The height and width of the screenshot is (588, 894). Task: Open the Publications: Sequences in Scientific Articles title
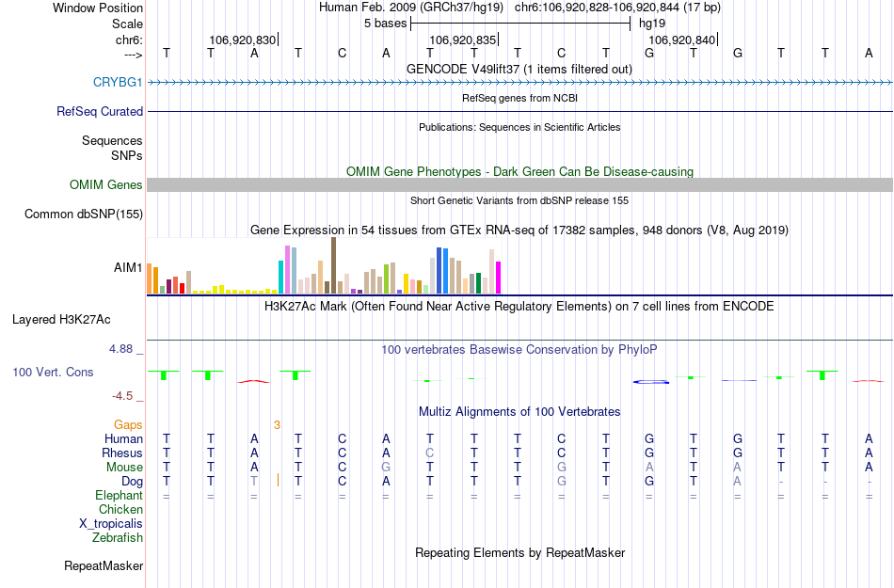(x=519, y=127)
